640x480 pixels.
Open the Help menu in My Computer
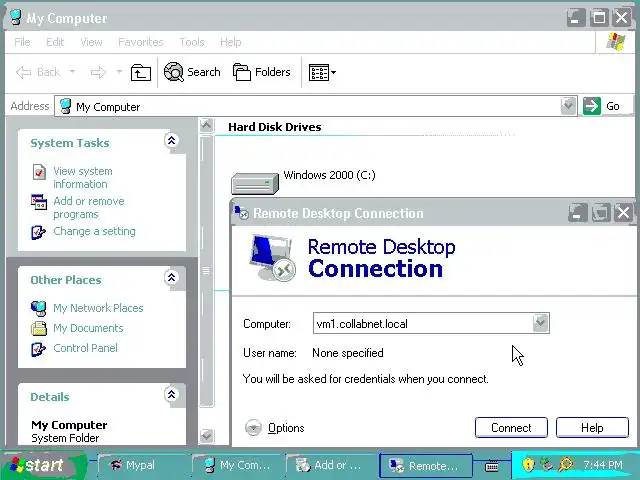click(x=231, y=42)
